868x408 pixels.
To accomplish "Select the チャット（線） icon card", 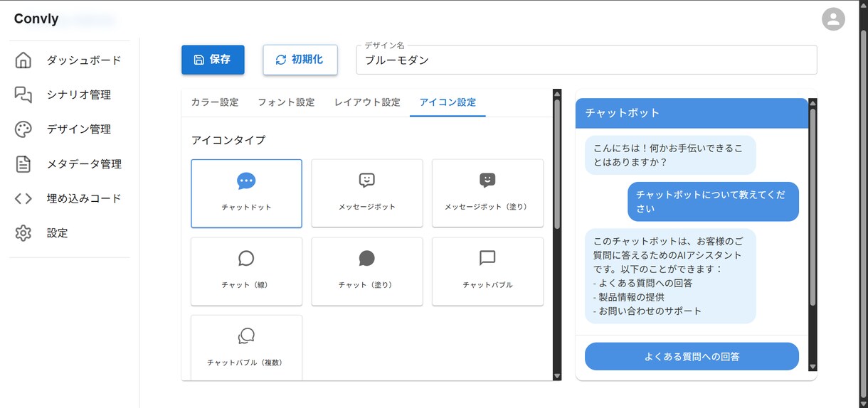I will coord(246,272).
